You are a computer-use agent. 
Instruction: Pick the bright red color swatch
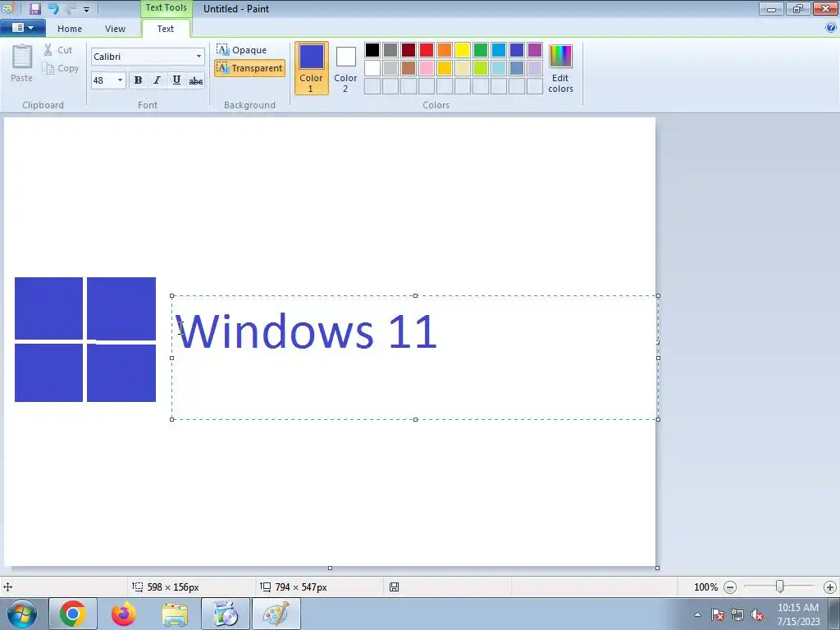427,50
